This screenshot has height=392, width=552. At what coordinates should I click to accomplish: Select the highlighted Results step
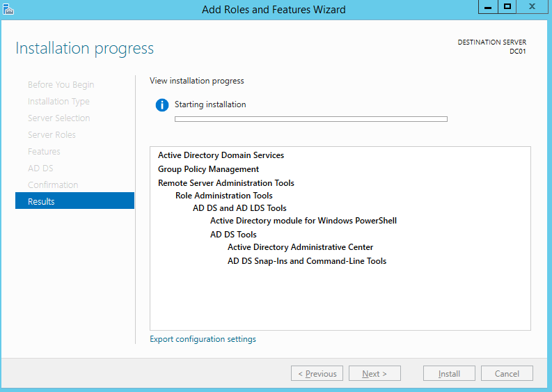pos(74,201)
